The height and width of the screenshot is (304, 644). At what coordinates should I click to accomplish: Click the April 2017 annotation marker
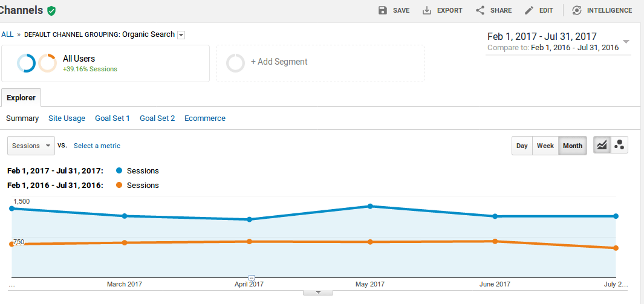(252, 277)
